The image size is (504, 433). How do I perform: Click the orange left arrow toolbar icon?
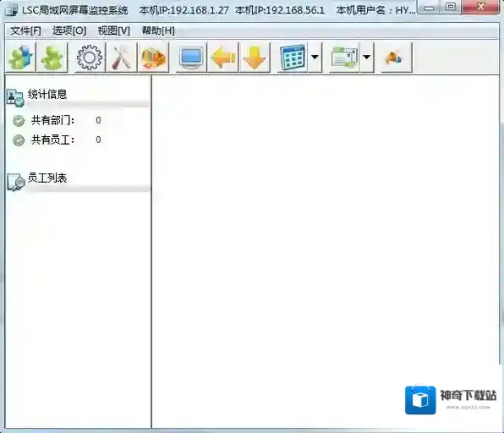coord(222,58)
